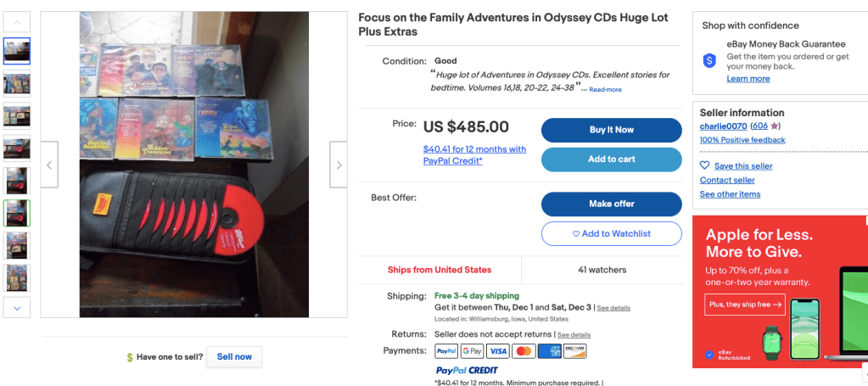Click the Discover card icon
The image size is (868, 386).
point(574,351)
